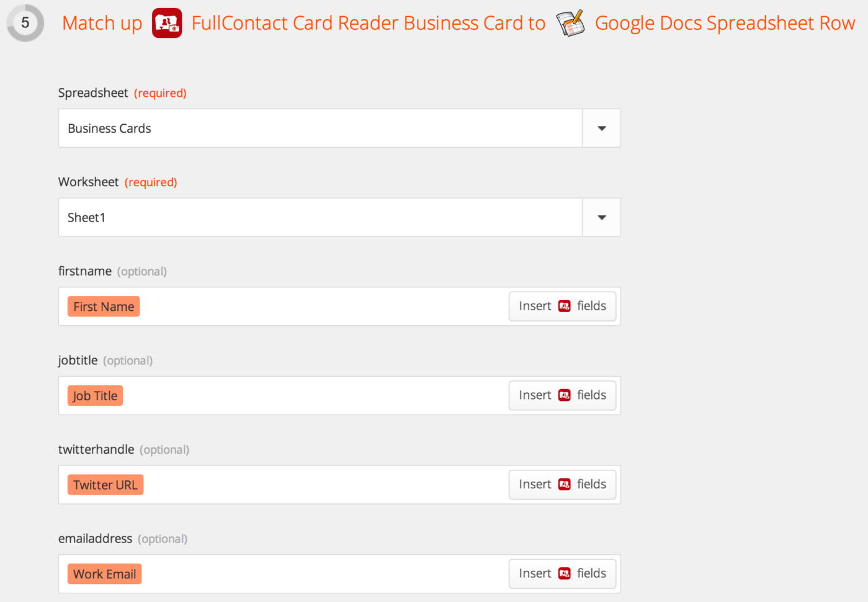The width and height of the screenshot is (868, 602).
Task: Click the FullContact icon inside the firstname Insert fields button
Action: (x=564, y=306)
